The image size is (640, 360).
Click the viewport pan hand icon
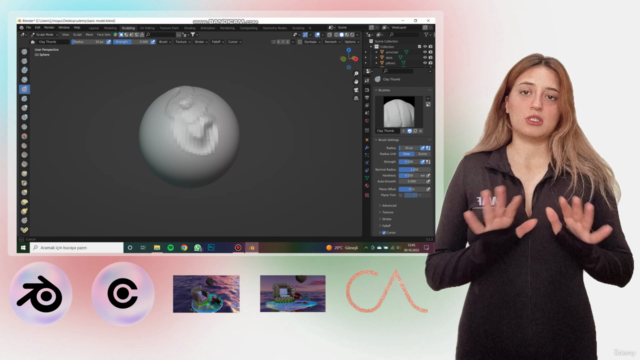(x=356, y=82)
